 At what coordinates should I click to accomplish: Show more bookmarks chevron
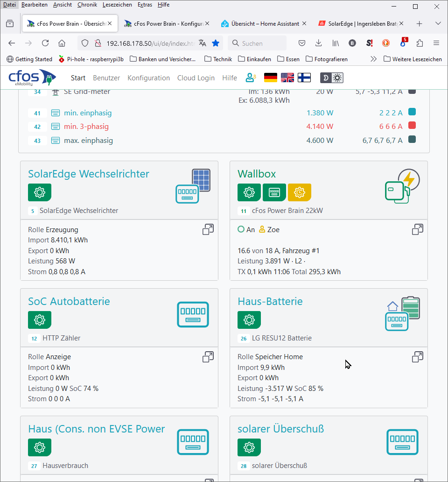[373, 59]
